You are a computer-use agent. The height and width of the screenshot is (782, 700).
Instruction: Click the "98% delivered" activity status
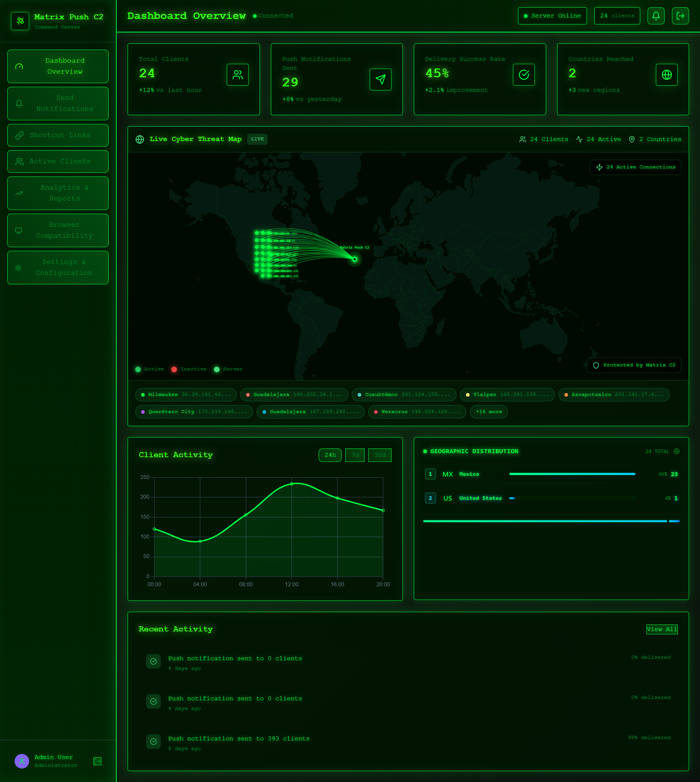pyautogui.click(x=649, y=738)
